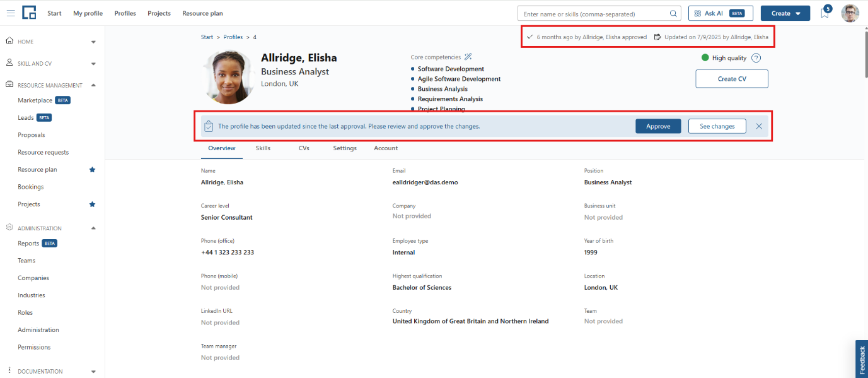
Task: Click the search magnifier icon
Action: (673, 13)
